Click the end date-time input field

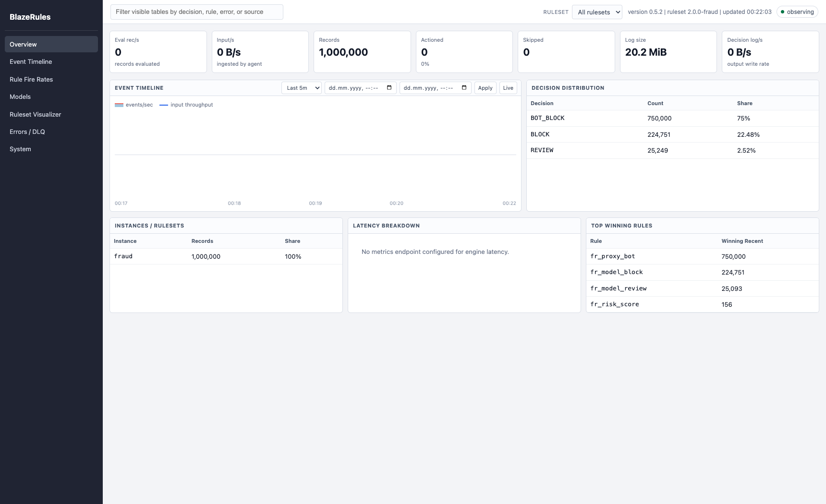click(x=436, y=88)
